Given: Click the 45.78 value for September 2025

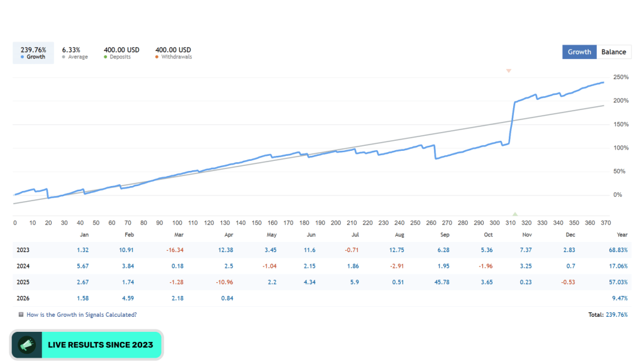Looking at the screenshot, I should point(442,282).
